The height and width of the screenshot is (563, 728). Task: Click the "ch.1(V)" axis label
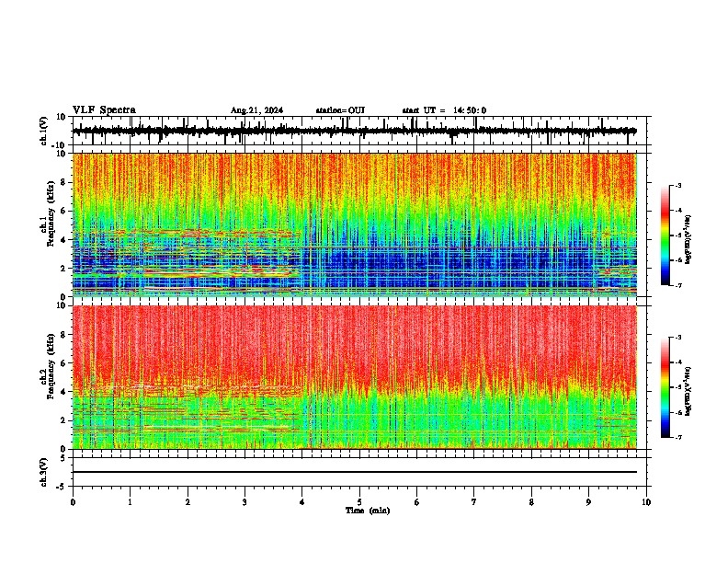click(44, 131)
